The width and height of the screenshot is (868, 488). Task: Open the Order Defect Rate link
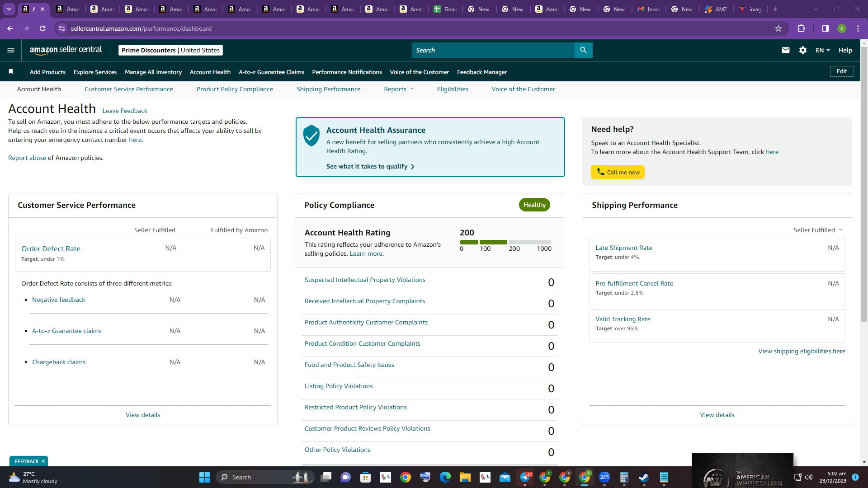[51, 249]
